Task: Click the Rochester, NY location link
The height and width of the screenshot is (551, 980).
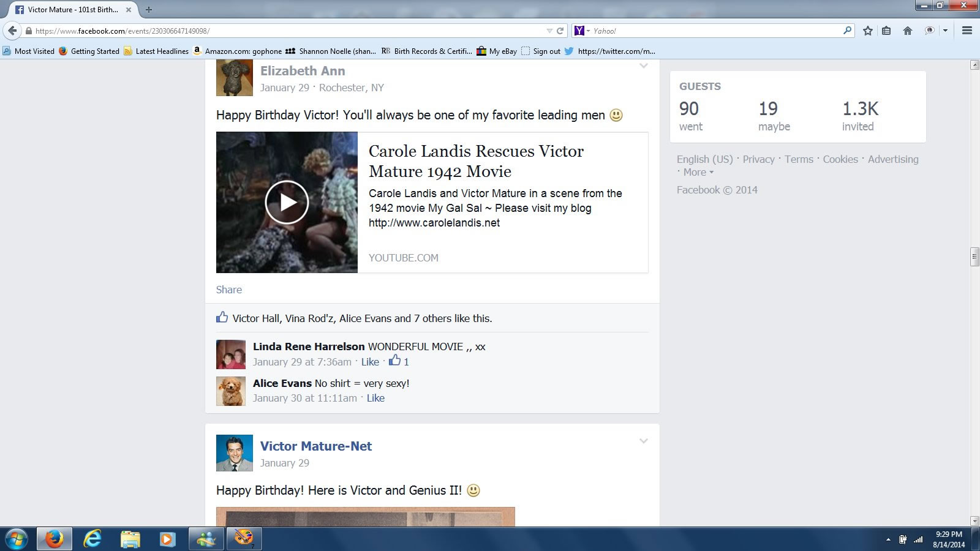Action: 352,88
